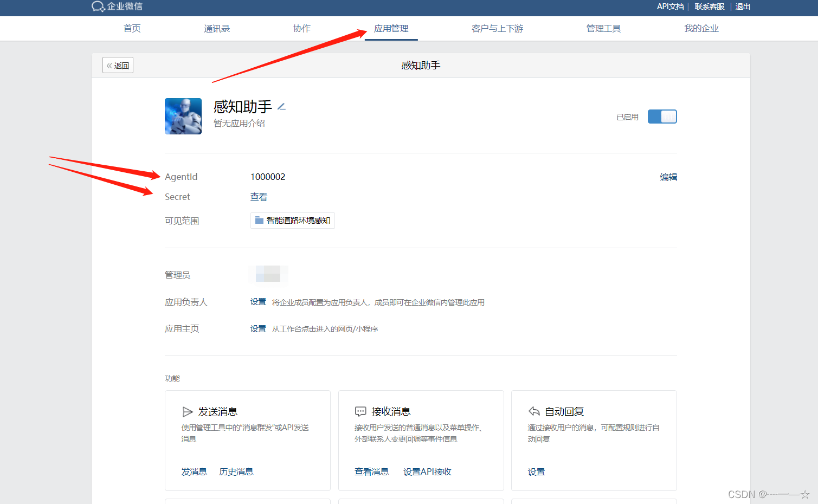Click the 发送消息 card title
818x504 pixels.
click(x=218, y=412)
